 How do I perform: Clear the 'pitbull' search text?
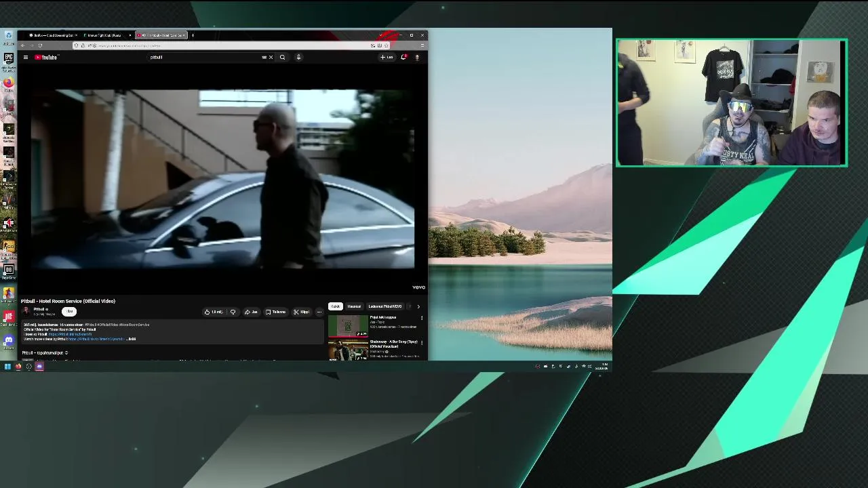[x=271, y=58]
